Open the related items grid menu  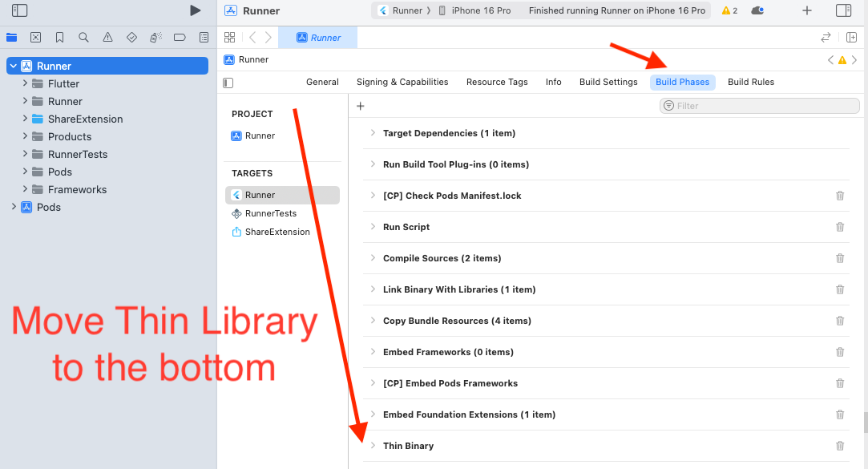coord(230,37)
